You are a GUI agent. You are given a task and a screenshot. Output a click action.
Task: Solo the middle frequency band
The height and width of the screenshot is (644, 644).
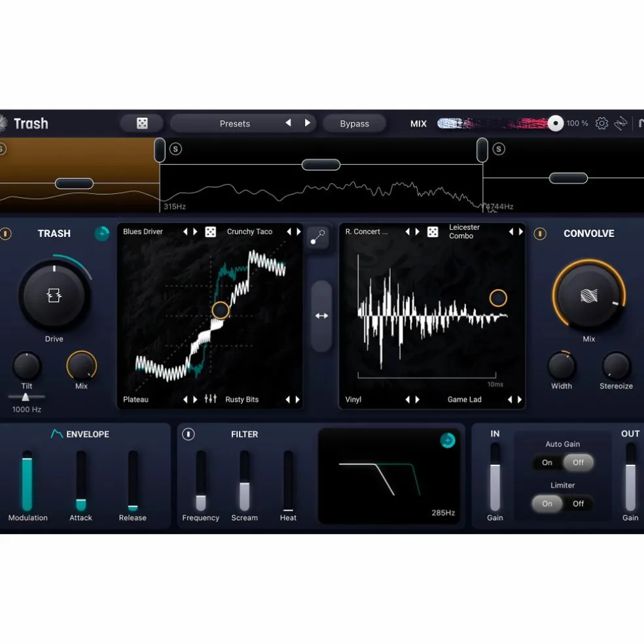[175, 149]
